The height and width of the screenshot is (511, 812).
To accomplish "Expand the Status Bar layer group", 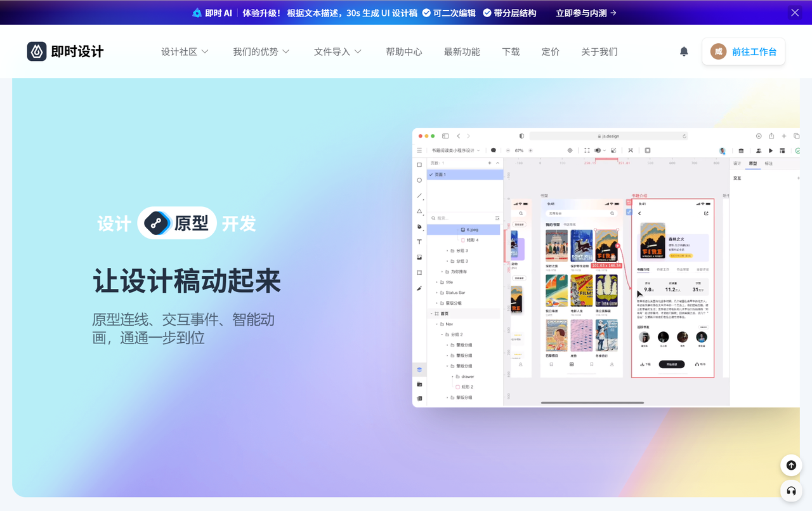I will coord(437,293).
